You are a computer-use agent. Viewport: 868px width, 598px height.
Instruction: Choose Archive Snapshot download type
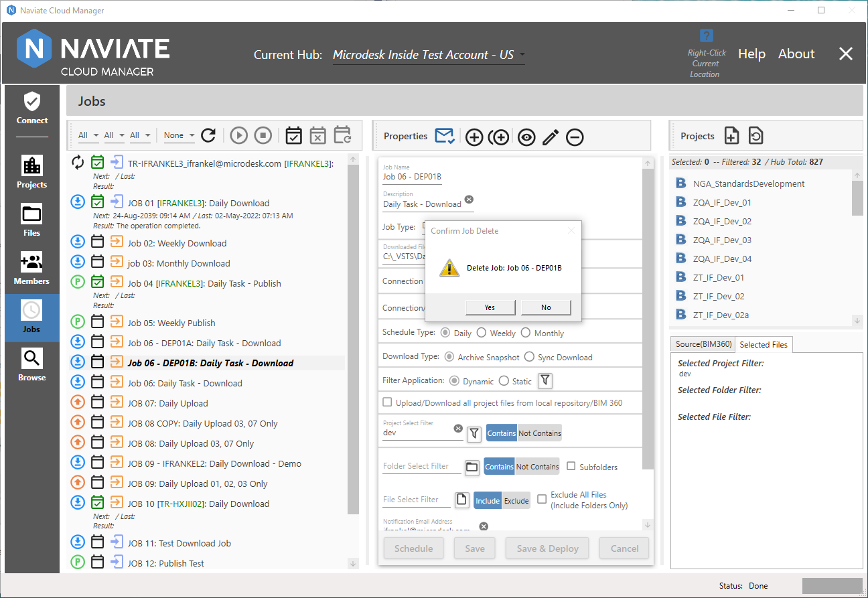point(482,357)
